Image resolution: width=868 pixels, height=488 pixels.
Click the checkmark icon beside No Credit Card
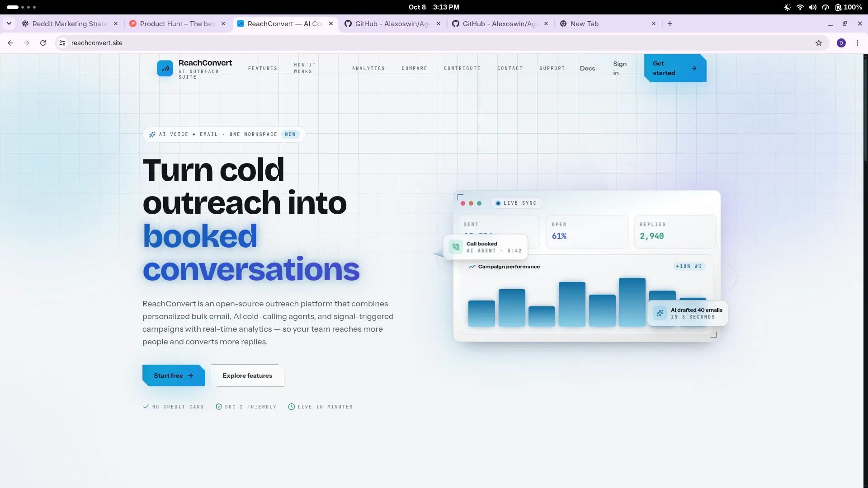tap(146, 407)
